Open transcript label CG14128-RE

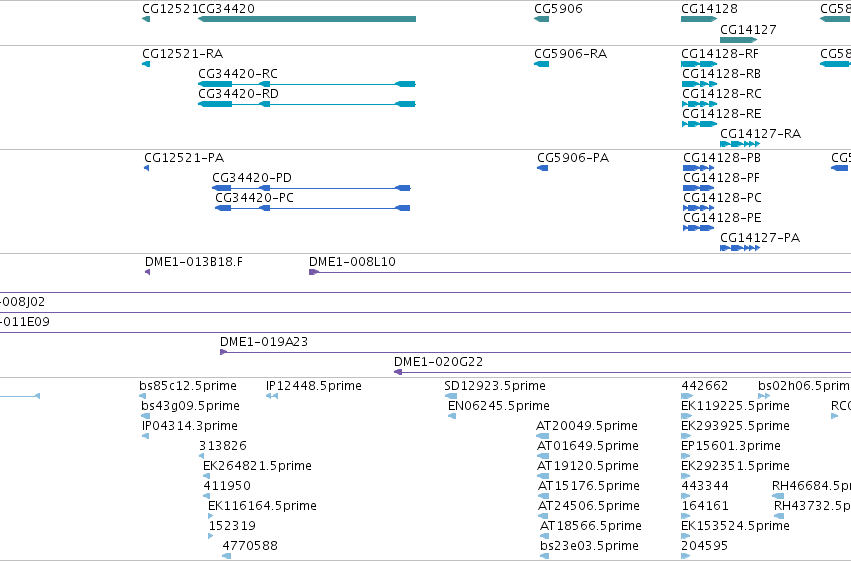click(x=722, y=114)
